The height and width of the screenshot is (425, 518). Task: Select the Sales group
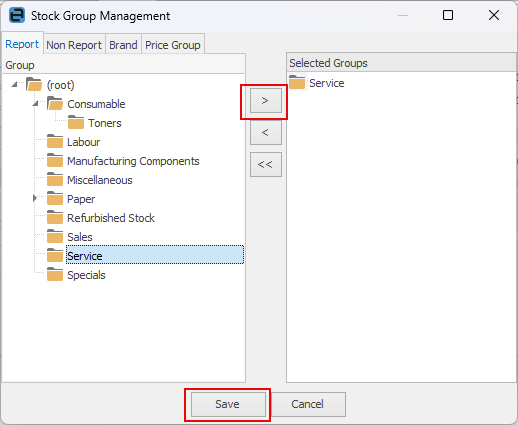click(80, 237)
